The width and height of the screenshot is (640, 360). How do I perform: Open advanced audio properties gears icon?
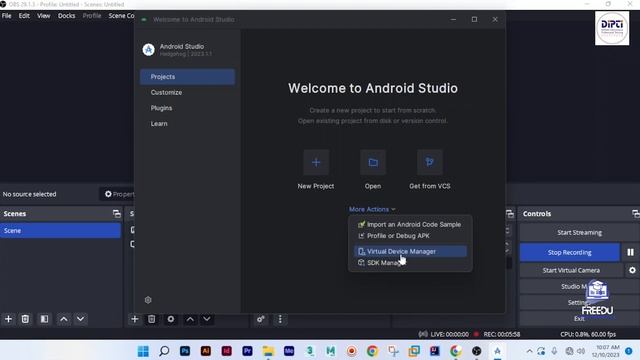coord(260,319)
